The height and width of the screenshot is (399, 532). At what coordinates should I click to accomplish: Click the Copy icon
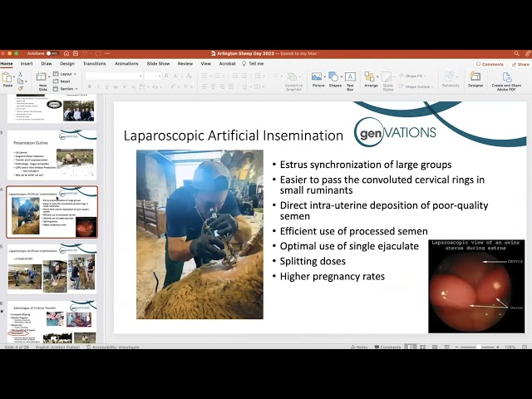point(20,81)
